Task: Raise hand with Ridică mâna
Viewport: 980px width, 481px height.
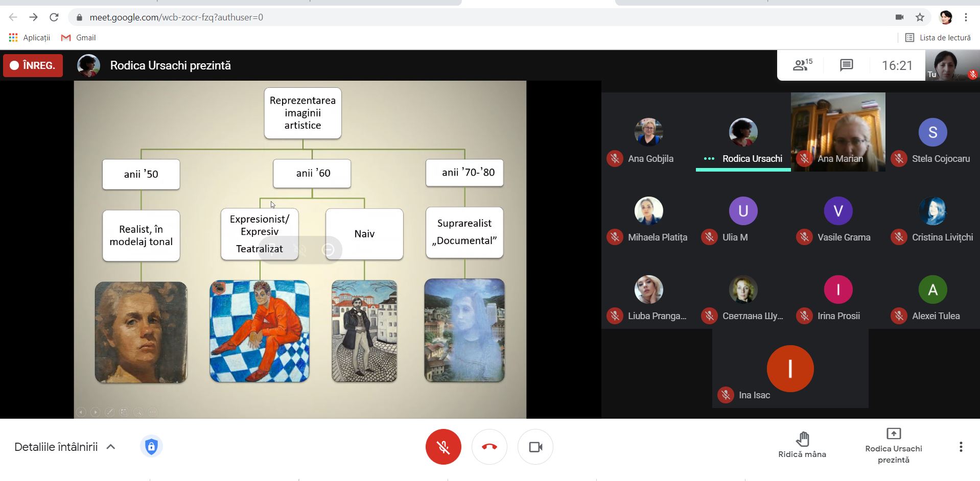Action: [802, 445]
